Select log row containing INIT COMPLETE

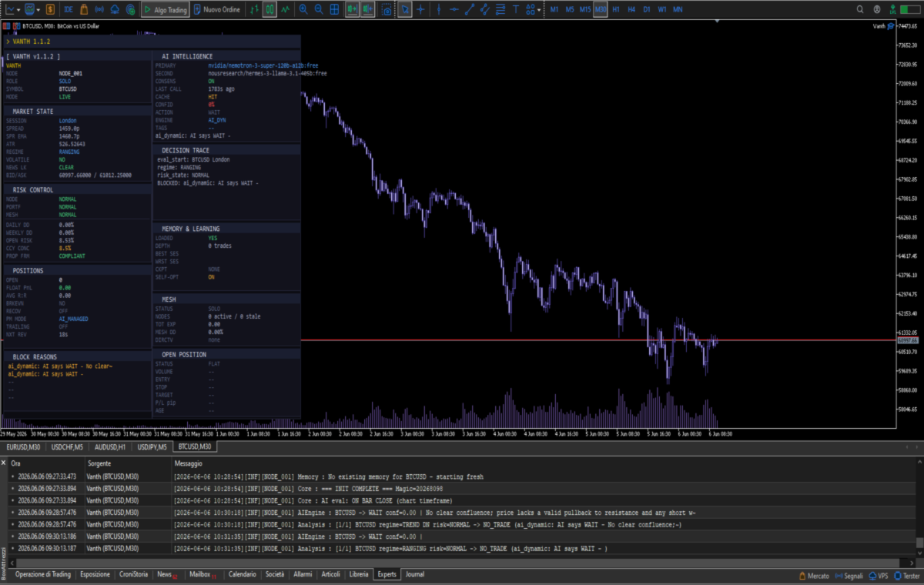pyautogui.click(x=462, y=489)
